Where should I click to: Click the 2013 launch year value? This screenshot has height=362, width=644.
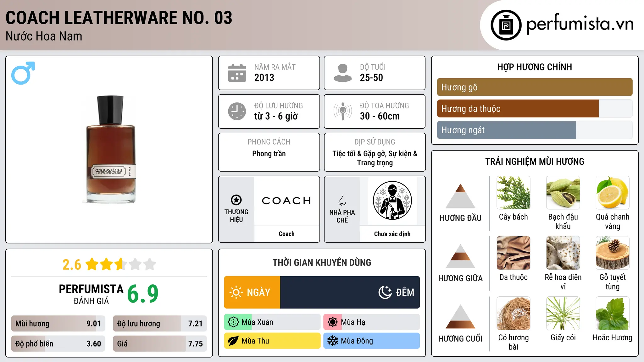click(x=264, y=78)
